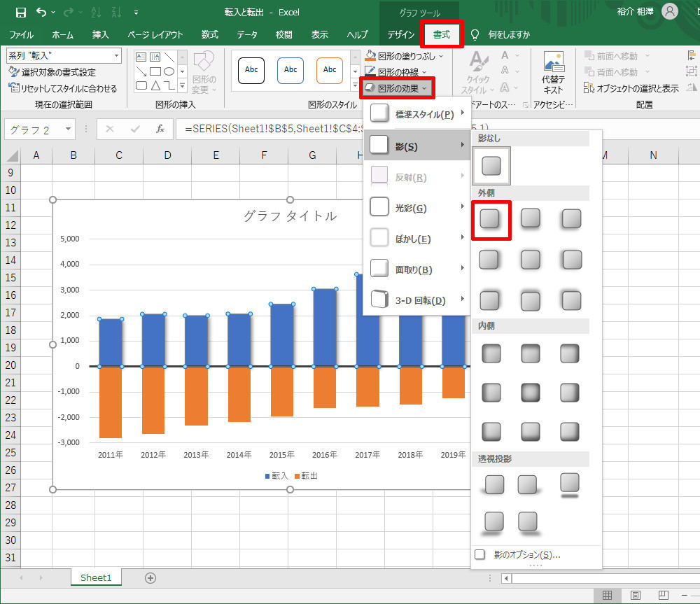Apply the orange outline Abc shape style

[x=330, y=70]
